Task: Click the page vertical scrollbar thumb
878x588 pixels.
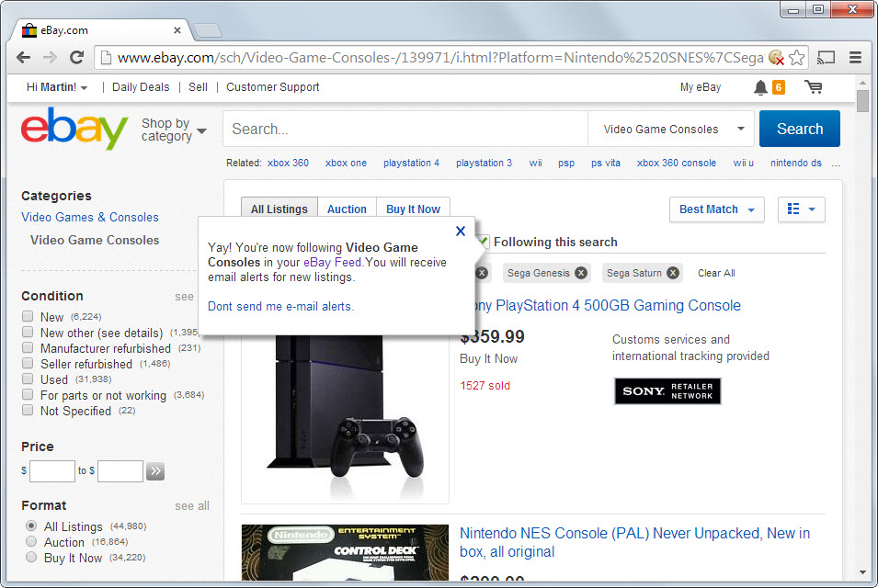Action: point(862,101)
